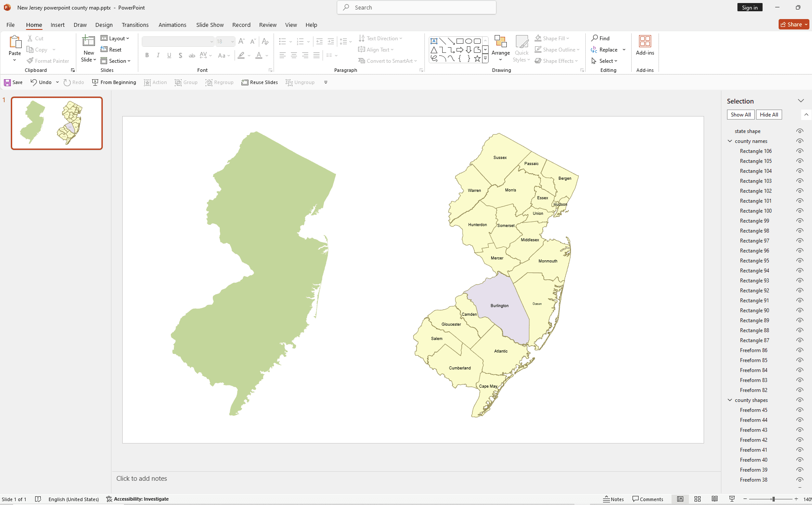Click the Sign in button

(750, 7)
